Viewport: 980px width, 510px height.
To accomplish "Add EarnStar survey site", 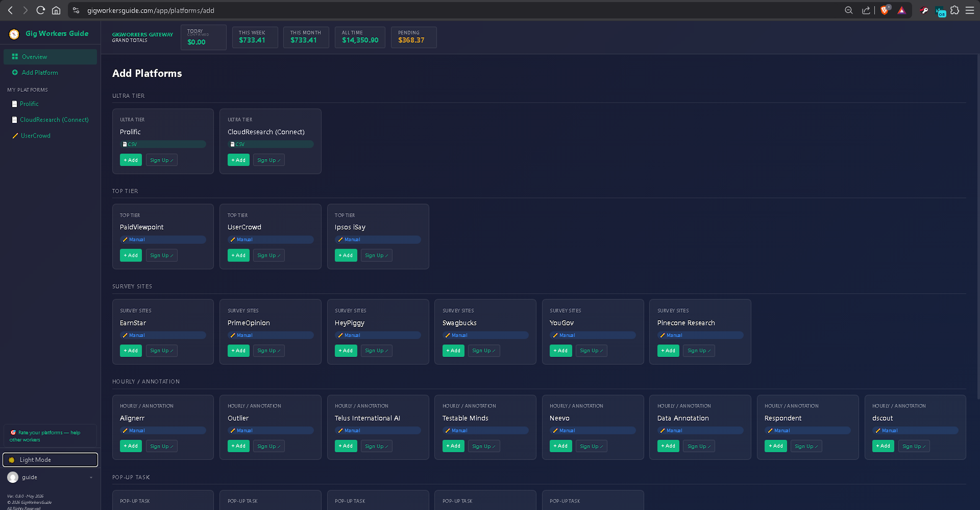I will tap(131, 351).
